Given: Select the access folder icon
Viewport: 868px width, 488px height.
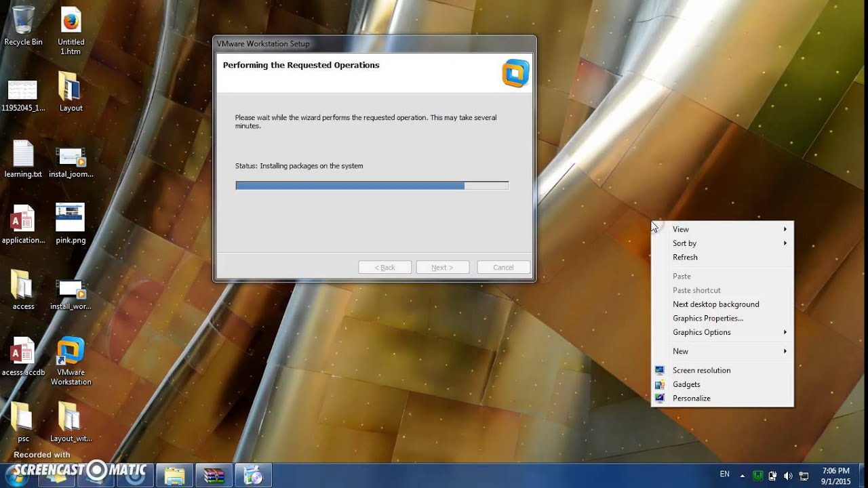Looking at the screenshot, I should pos(23,290).
